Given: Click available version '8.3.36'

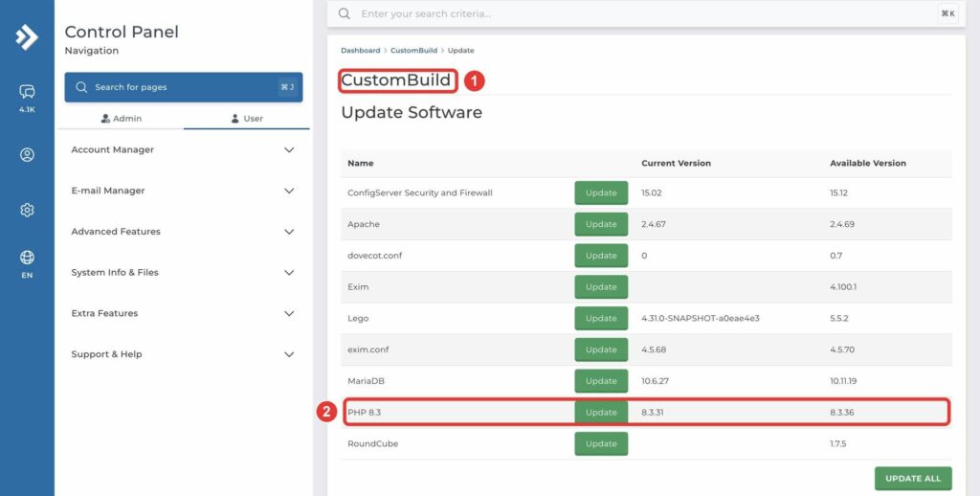Looking at the screenshot, I should (842, 412).
